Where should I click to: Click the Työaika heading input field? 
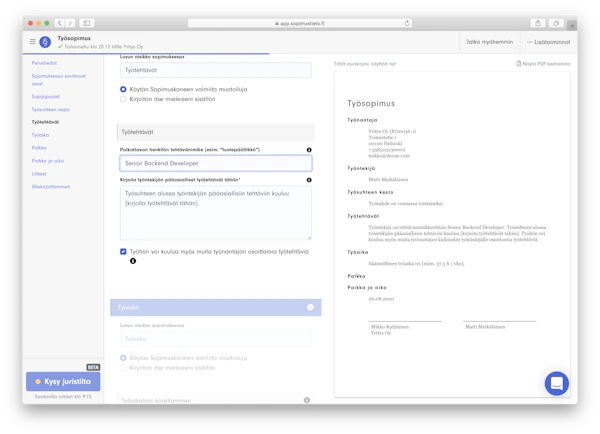[x=216, y=339]
